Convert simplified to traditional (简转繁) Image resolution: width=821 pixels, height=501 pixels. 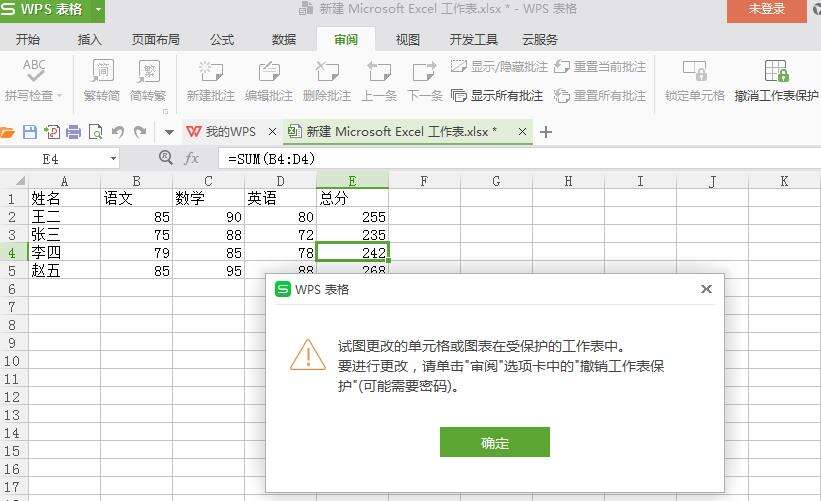(148, 80)
